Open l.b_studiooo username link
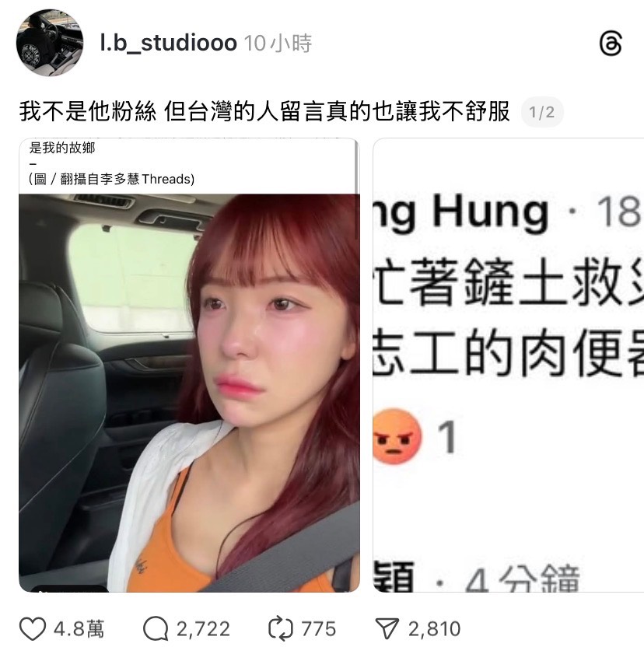 [169, 43]
